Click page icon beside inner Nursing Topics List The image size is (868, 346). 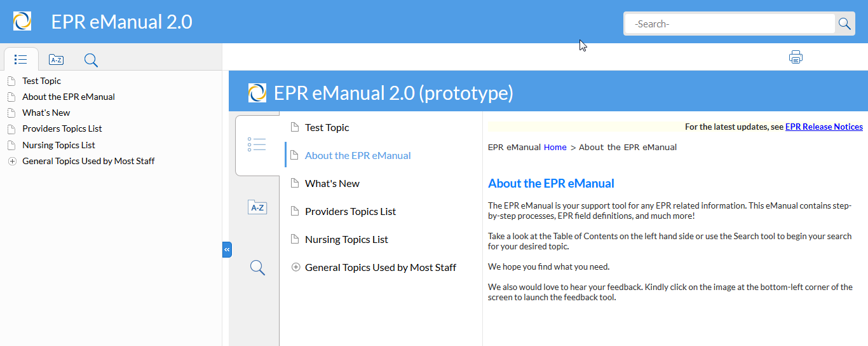pos(295,239)
